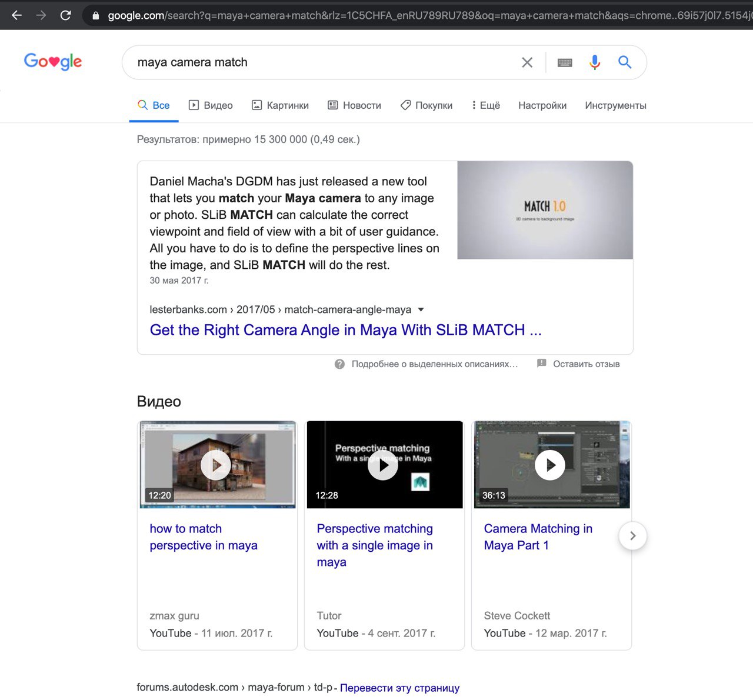Submit search with magnifier icon
Viewport: 753px width, 700px height.
[x=625, y=62]
